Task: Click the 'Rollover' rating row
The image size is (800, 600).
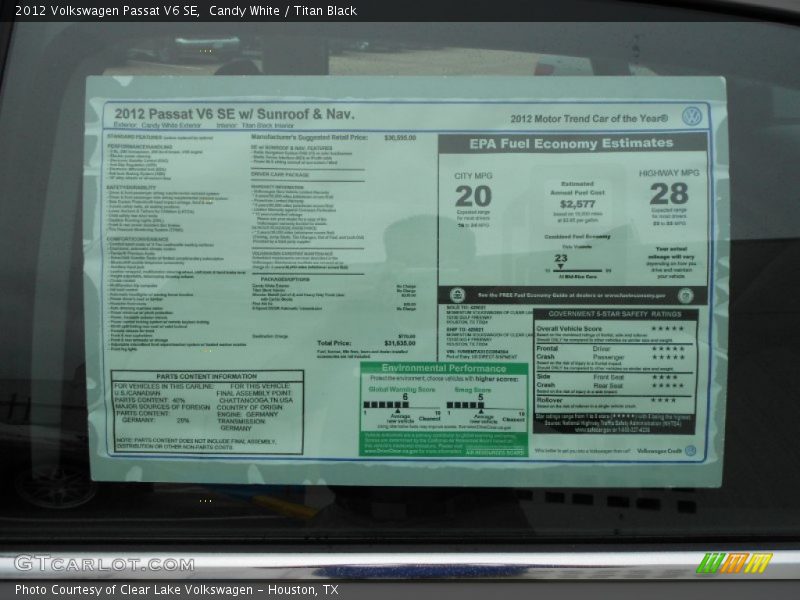Action: click(x=606, y=400)
